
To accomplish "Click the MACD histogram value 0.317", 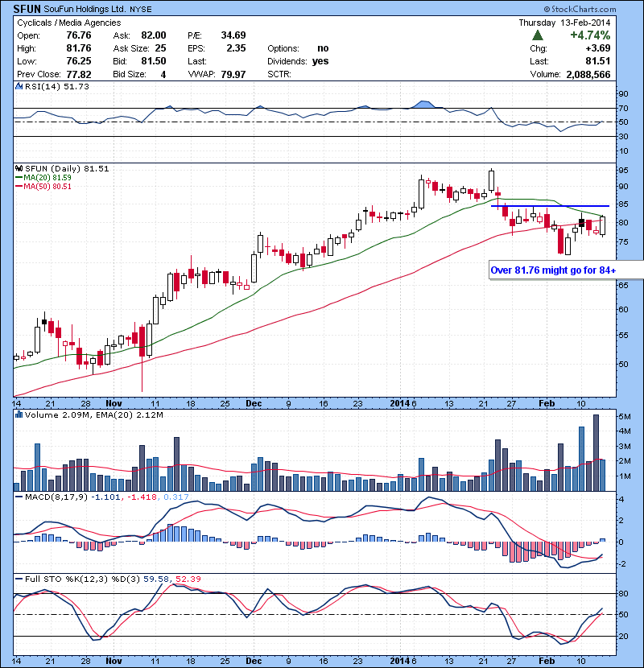I will point(175,497).
